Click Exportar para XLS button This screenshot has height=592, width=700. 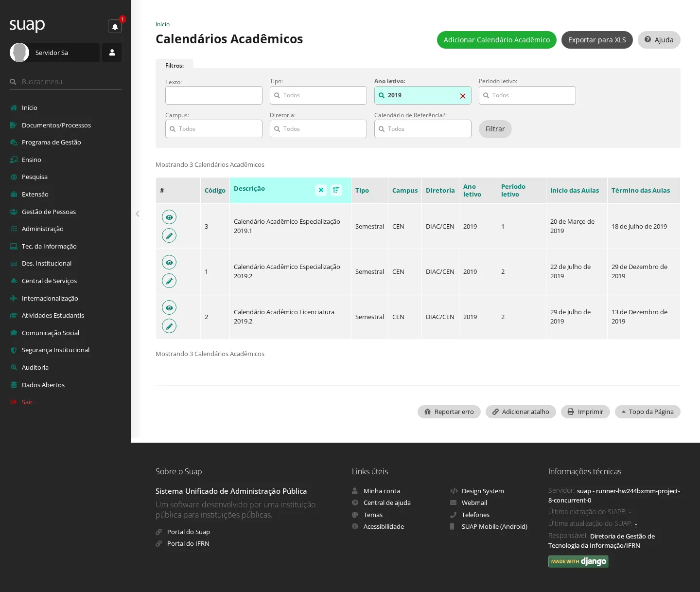tap(597, 40)
